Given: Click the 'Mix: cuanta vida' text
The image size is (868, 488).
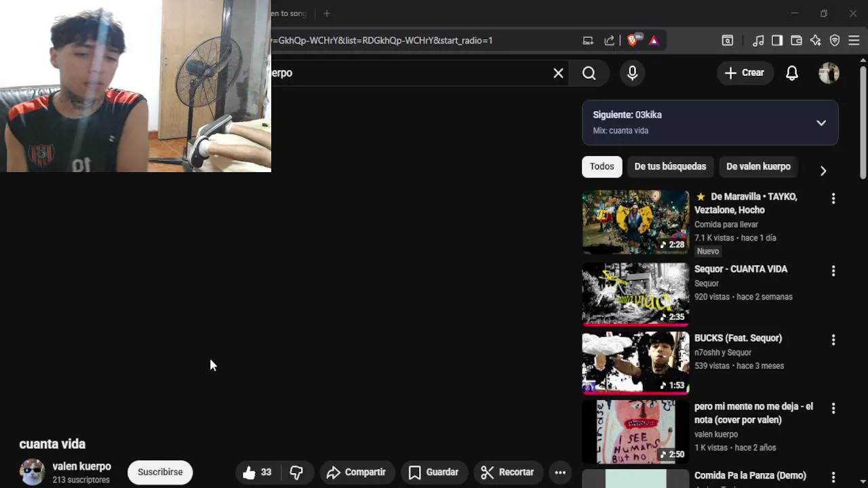Looking at the screenshot, I should coord(620,131).
